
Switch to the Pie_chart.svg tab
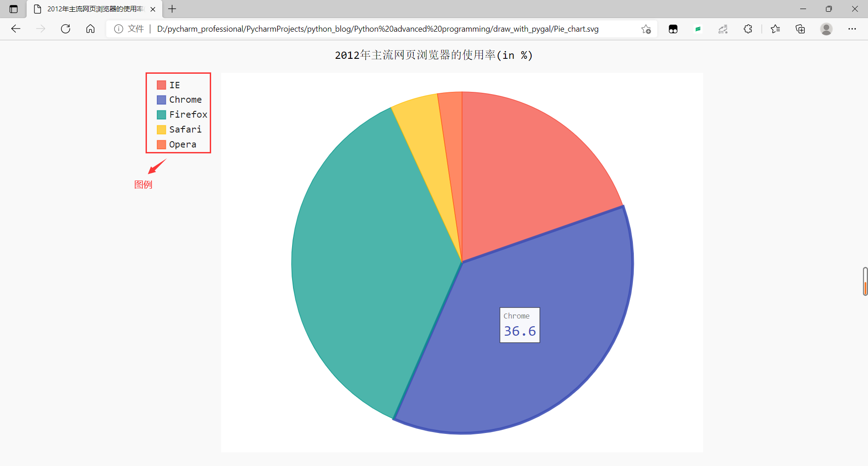88,9
